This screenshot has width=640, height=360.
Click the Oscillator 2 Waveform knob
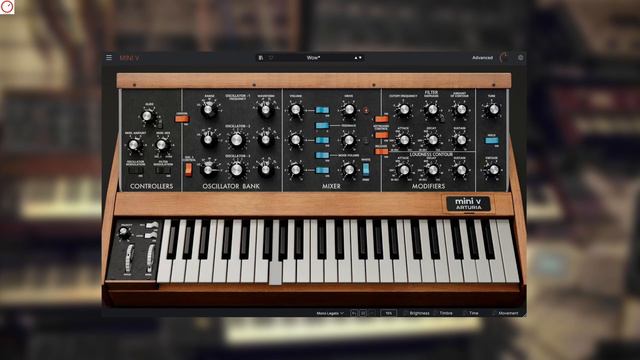tap(266, 140)
